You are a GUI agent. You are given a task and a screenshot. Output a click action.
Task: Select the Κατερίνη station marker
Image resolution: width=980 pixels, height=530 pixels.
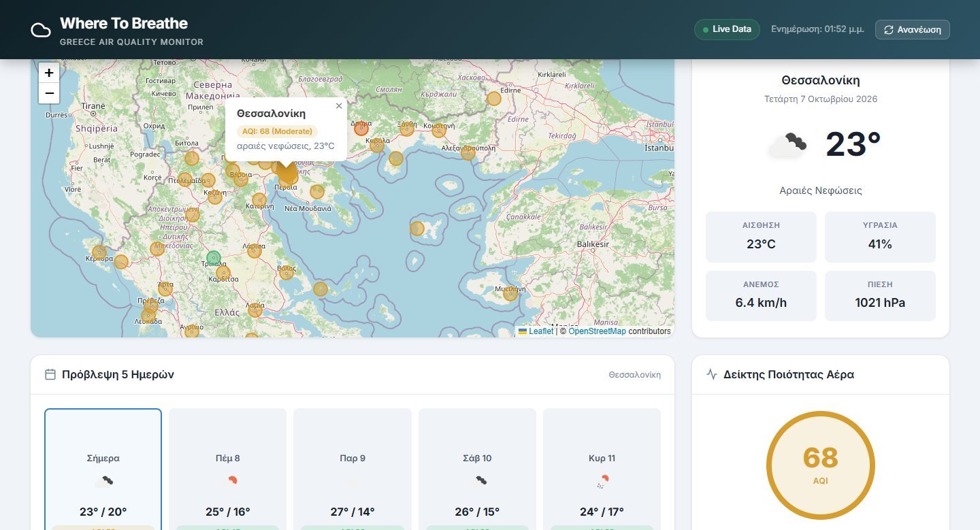(259, 199)
